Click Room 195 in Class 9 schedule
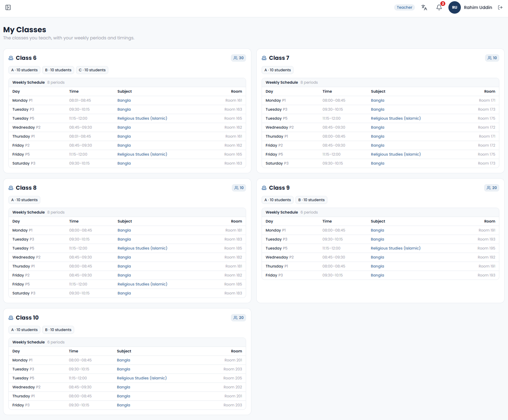The image size is (508, 420). 486,248
